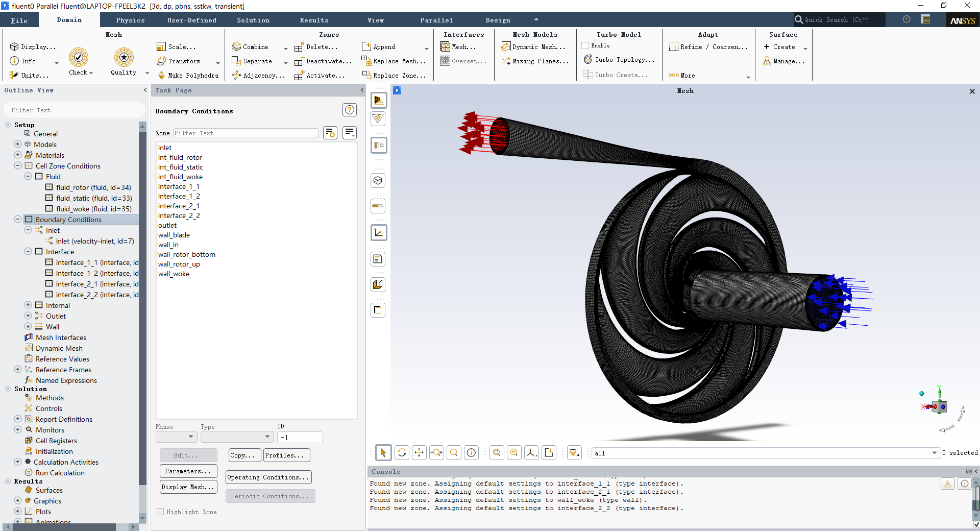The height and width of the screenshot is (531, 980).
Task: Click the Operating Conditions button
Action: pyautogui.click(x=268, y=477)
